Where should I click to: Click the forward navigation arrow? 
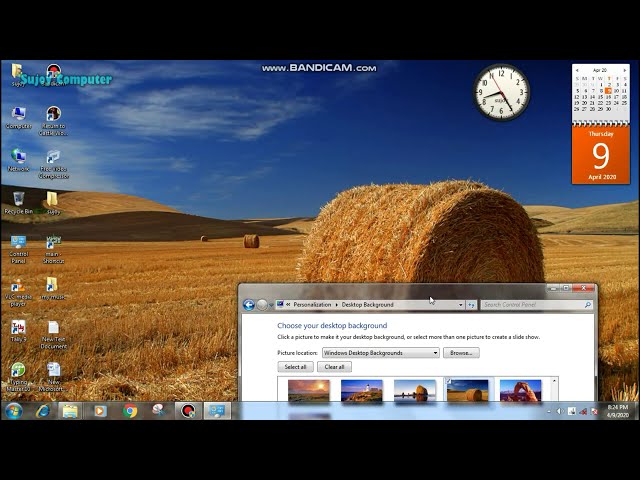coord(262,304)
